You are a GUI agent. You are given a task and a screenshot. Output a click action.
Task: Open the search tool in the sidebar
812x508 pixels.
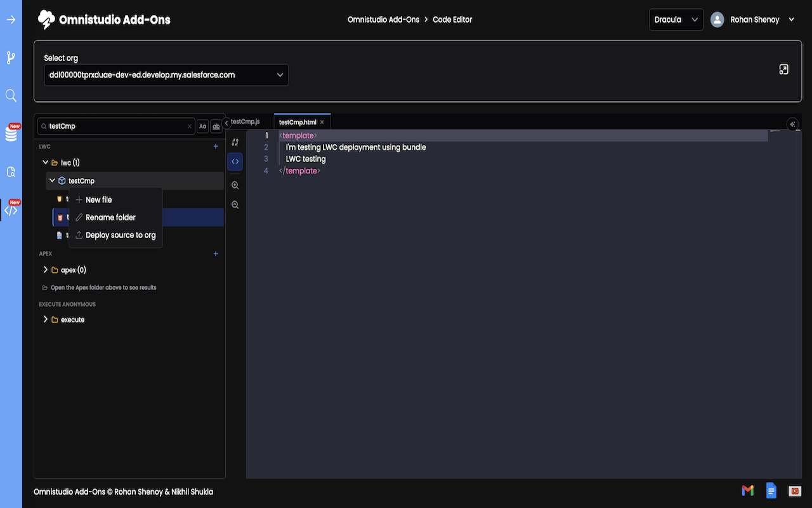(11, 96)
